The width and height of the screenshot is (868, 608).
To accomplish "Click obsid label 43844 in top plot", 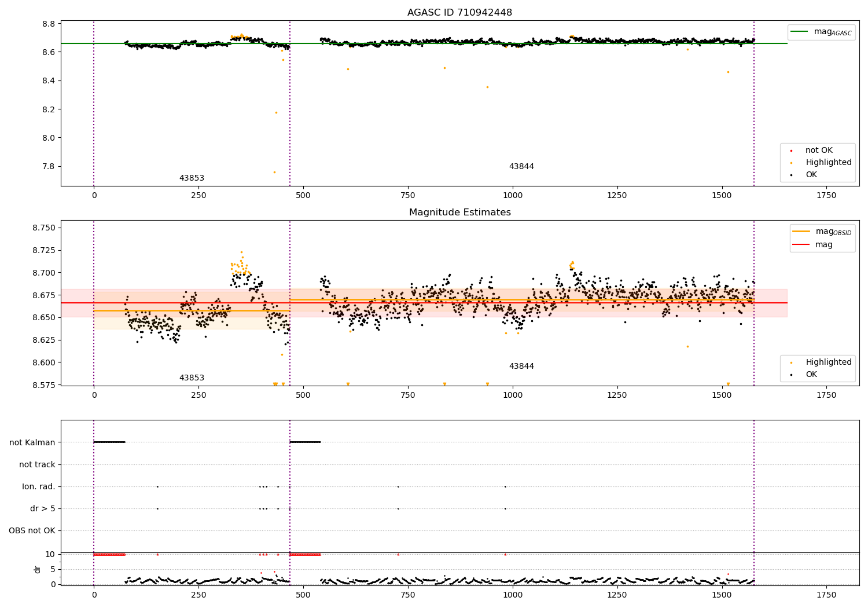I will point(521,167).
